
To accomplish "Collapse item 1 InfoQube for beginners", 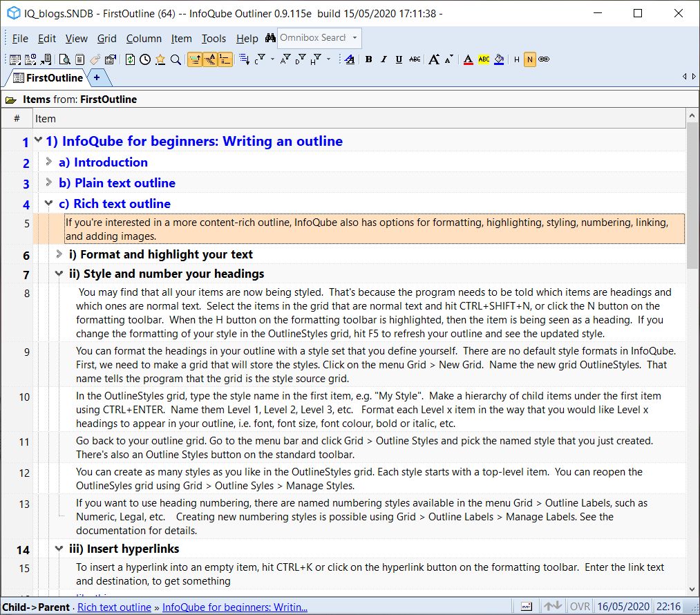I will point(39,140).
